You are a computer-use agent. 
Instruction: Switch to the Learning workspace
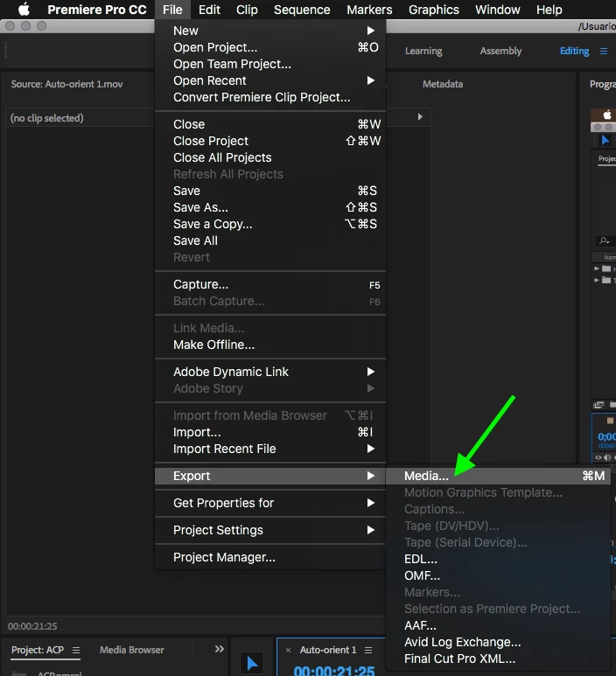423,51
